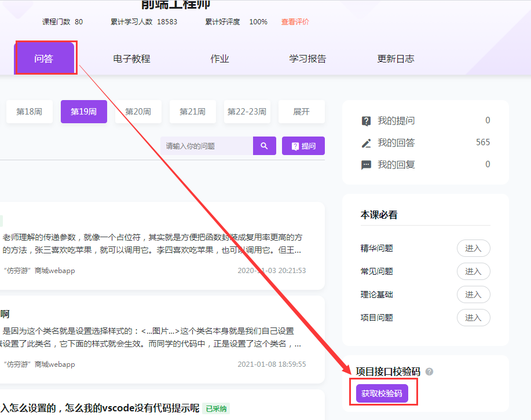Click the 累计好评度 100% stat
This screenshot has width=531, height=420.
pos(236,21)
